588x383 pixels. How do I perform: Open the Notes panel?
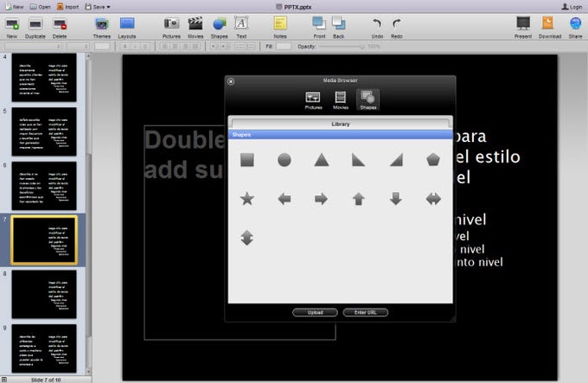click(x=280, y=28)
